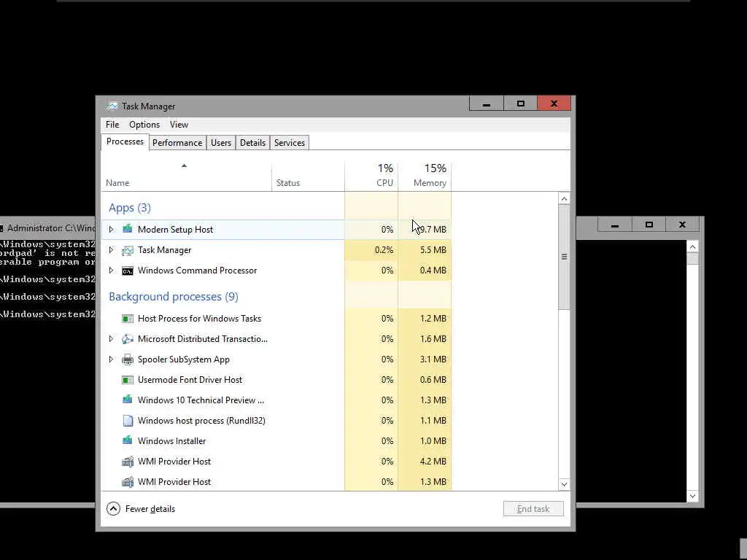Click the 0.2% CPU value
The image size is (747, 560).
pyautogui.click(x=384, y=250)
